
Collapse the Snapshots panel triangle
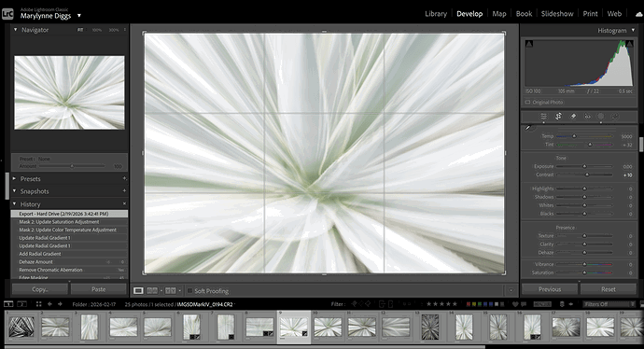[15, 191]
